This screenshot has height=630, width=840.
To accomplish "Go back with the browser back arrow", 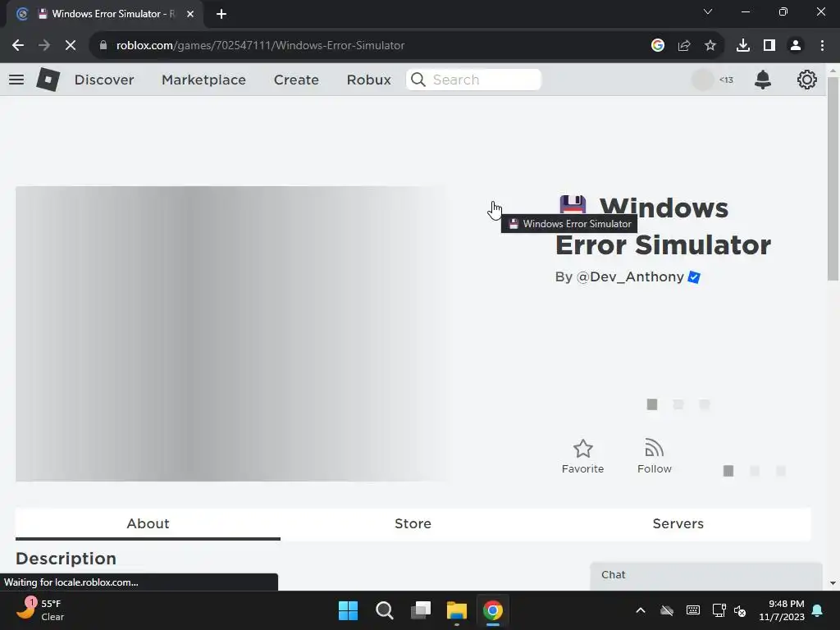I will 18,46.
